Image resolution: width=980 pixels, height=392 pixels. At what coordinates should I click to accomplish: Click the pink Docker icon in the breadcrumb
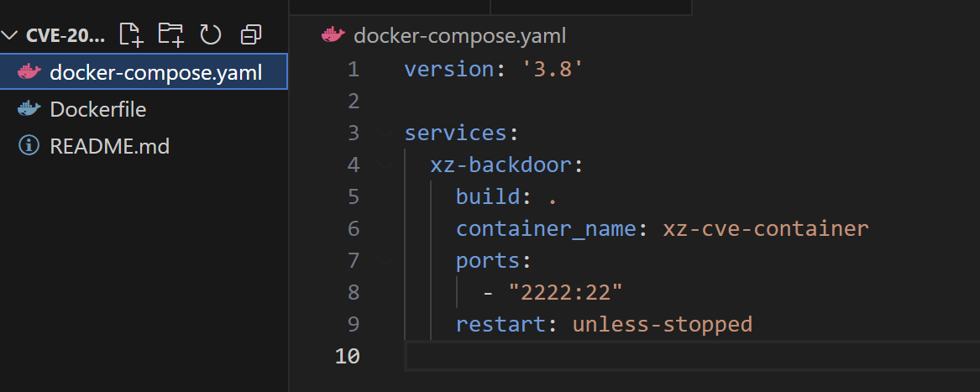(333, 35)
